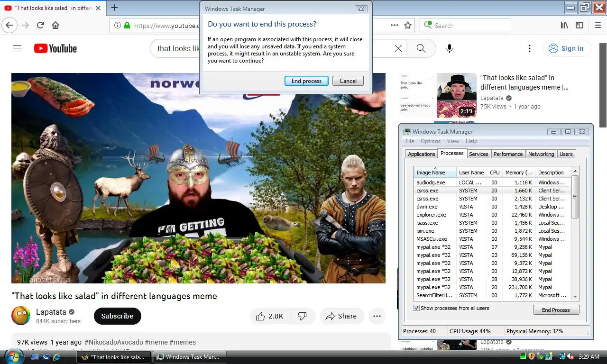Switch to Windows Task Manager taskbar button
Screen dimensions: 607x364
(x=190, y=357)
